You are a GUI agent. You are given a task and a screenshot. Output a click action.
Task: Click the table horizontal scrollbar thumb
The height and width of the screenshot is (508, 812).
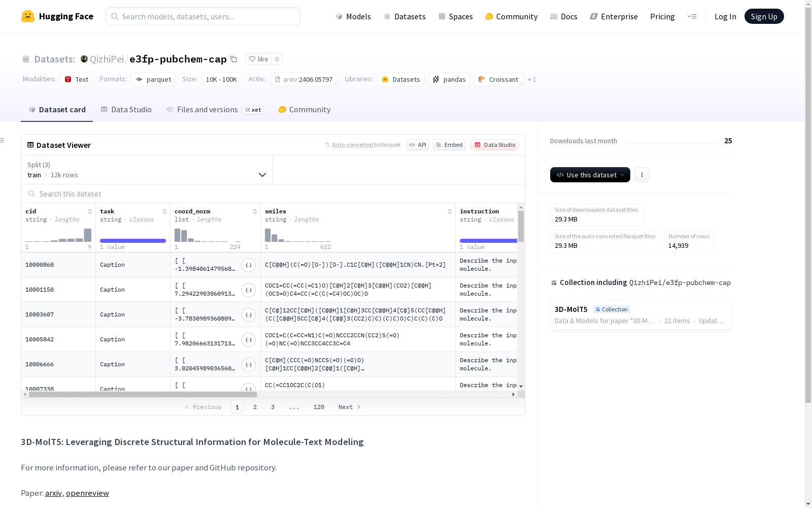coord(143,394)
